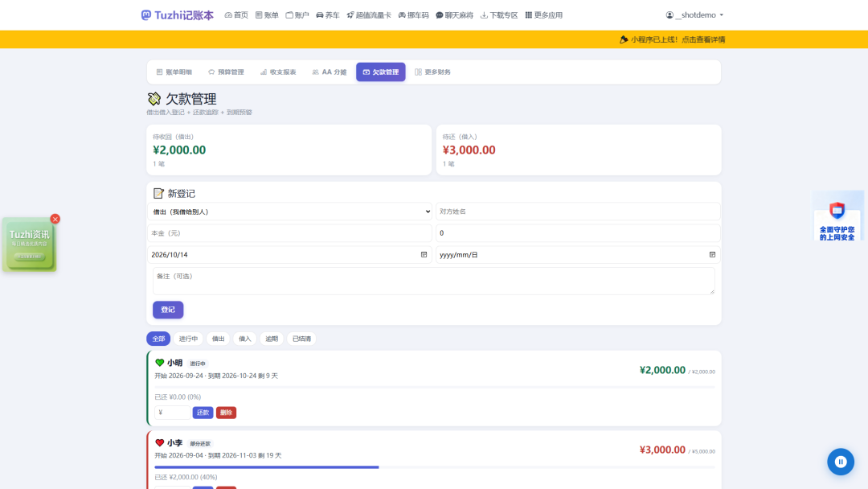Focus the 对方姓名 input field
868x489 pixels.
click(x=578, y=212)
